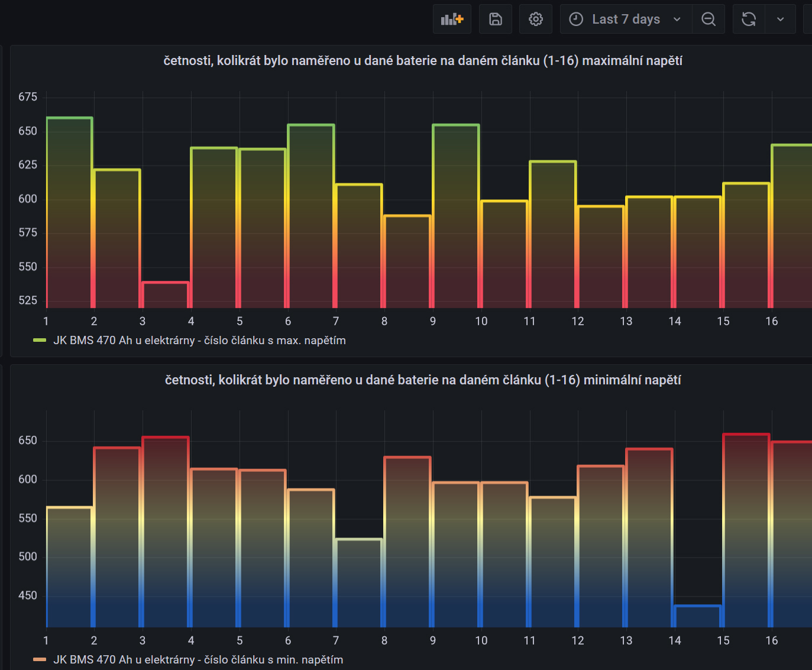The height and width of the screenshot is (670, 812).
Task: Open the minimální napětí panel title menu
Action: (423, 380)
